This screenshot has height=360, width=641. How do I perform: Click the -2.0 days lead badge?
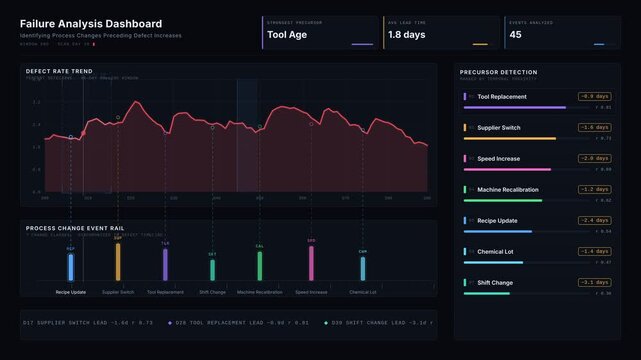coord(595,159)
